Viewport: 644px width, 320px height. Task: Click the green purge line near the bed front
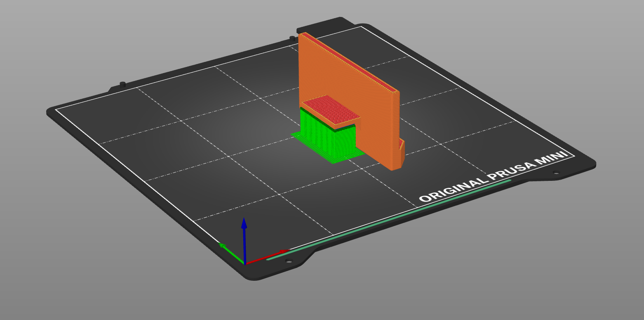click(389, 220)
